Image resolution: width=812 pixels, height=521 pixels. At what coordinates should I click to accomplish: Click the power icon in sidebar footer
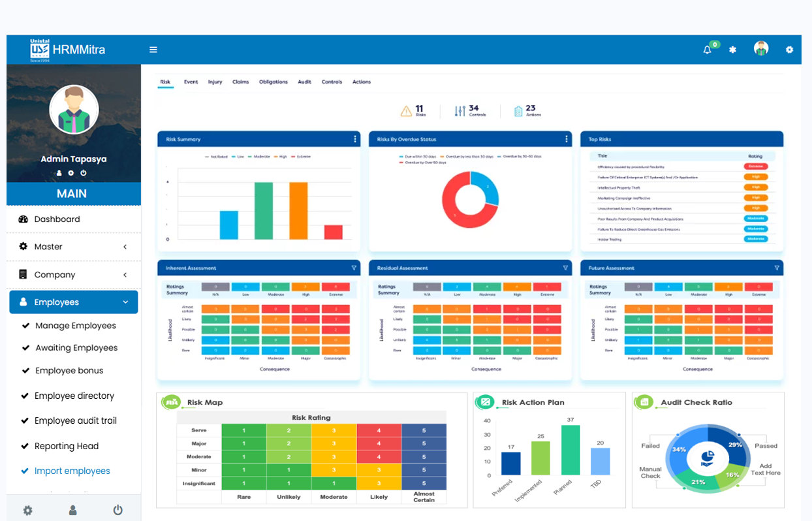(117, 511)
